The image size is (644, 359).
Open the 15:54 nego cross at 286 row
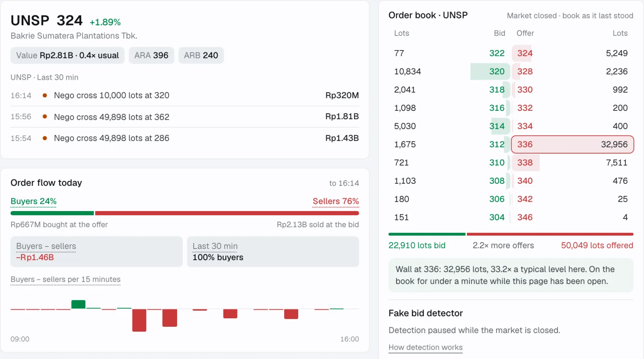pos(185,138)
